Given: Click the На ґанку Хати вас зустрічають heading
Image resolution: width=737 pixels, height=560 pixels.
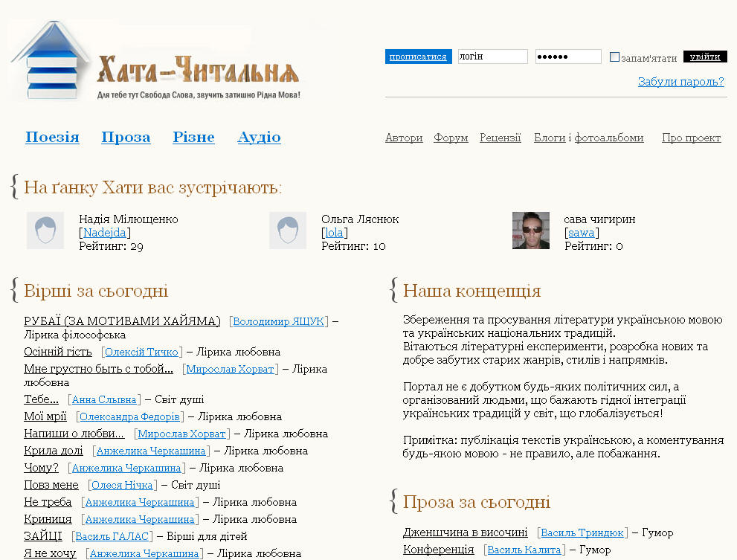Looking at the screenshot, I should [152, 187].
